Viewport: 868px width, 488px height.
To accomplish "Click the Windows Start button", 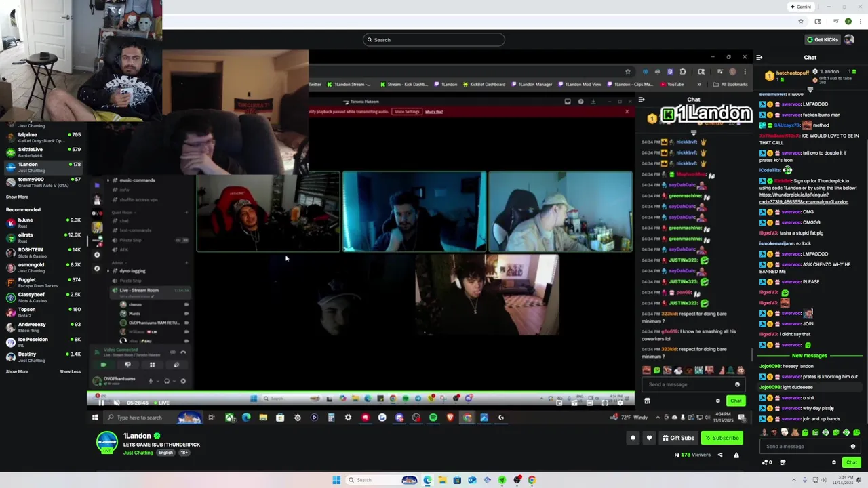I will (336, 480).
